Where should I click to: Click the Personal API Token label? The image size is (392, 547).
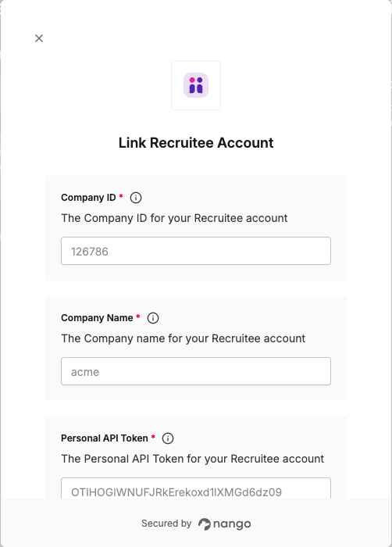click(x=105, y=438)
